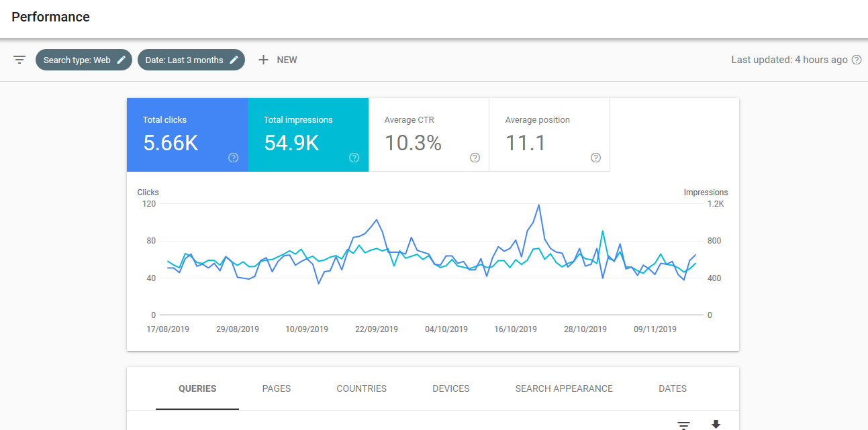Screen dimensions: 868x430
Task: Click the pencil icon on Date chip
Action: coord(234,60)
